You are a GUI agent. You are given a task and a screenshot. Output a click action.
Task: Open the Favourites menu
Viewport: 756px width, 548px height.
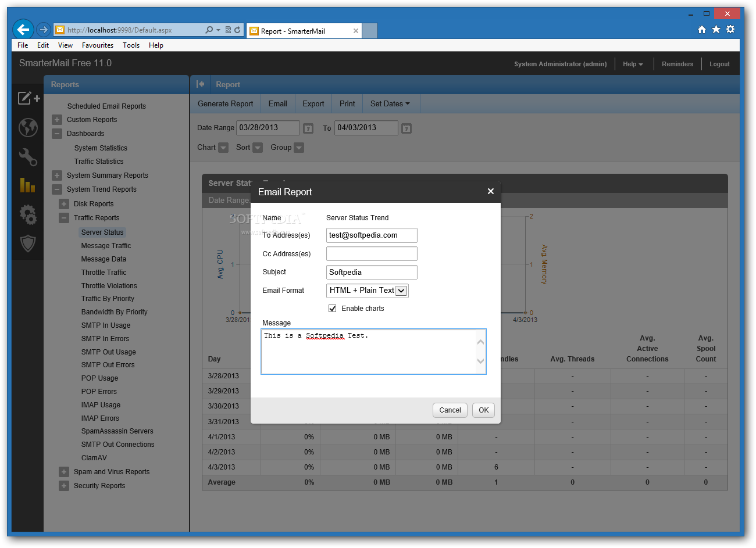(x=98, y=45)
